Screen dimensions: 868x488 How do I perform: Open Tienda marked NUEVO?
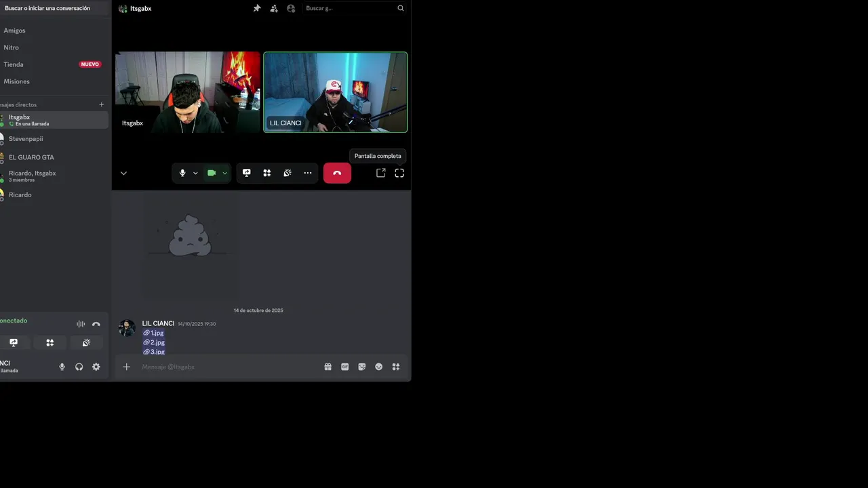pyautogui.click(x=53, y=64)
